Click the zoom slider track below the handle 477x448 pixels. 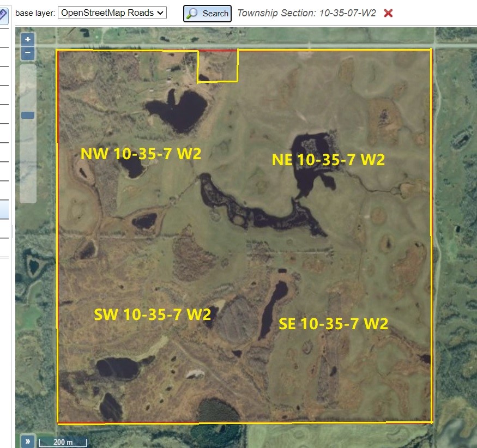pos(28,161)
